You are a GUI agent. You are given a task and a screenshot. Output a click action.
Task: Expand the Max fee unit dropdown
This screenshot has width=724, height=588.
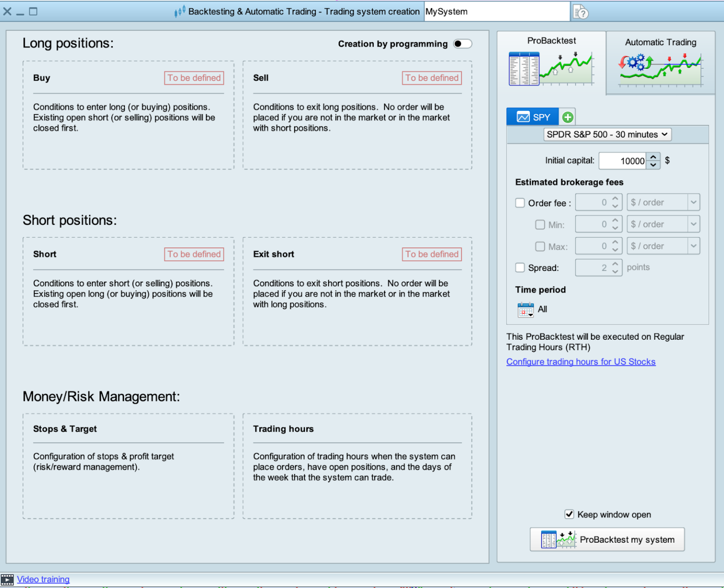click(x=693, y=245)
